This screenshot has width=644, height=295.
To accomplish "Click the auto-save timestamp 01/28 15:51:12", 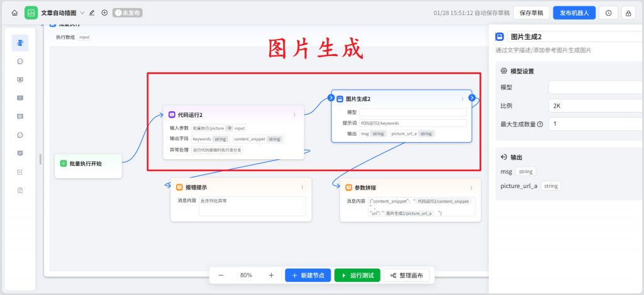I will pyautogui.click(x=453, y=13).
